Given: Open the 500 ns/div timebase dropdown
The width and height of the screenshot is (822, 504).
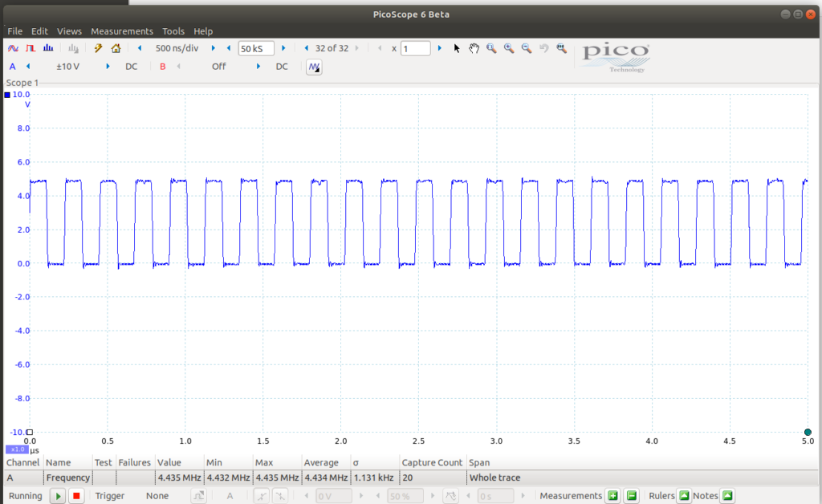Looking at the screenshot, I should [x=177, y=48].
